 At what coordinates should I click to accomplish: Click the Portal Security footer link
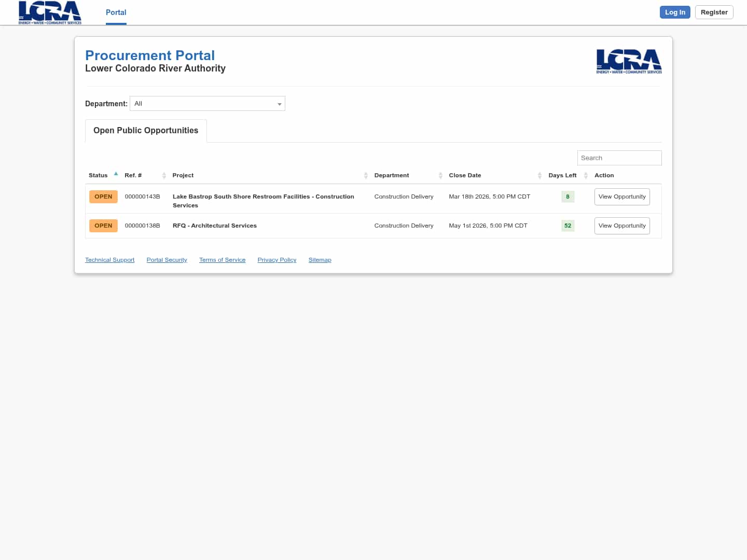[x=167, y=259]
